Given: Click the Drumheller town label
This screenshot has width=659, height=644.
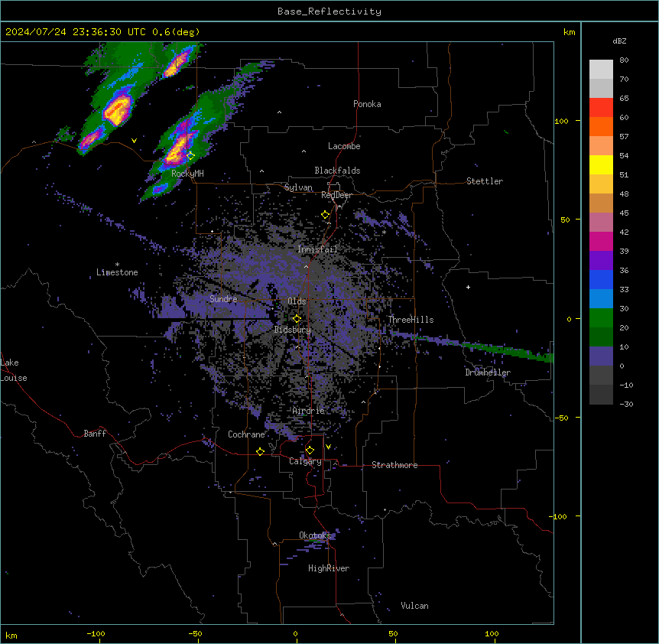Looking at the screenshot, I should coord(488,372).
